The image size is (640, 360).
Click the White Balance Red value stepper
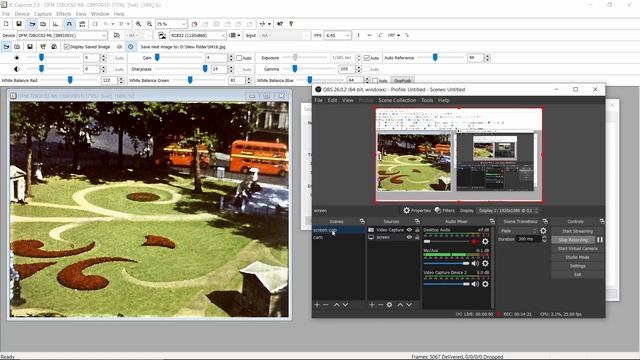[x=120, y=81]
